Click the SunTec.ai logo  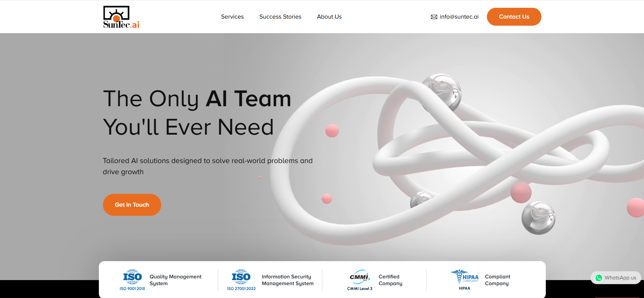pyautogui.click(x=121, y=17)
